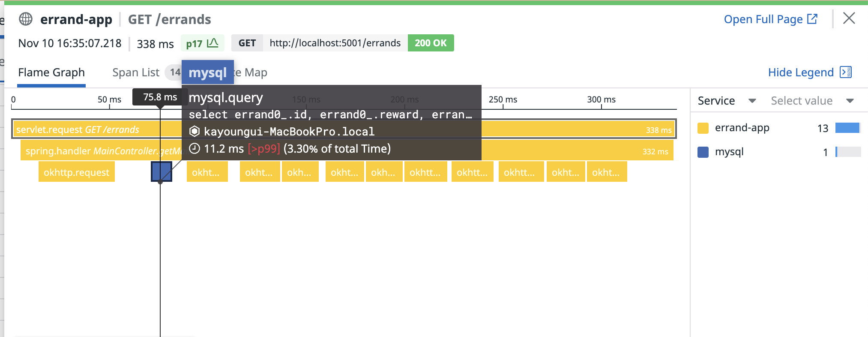
Task: Open the Select value dropdown
Action: [812, 101]
